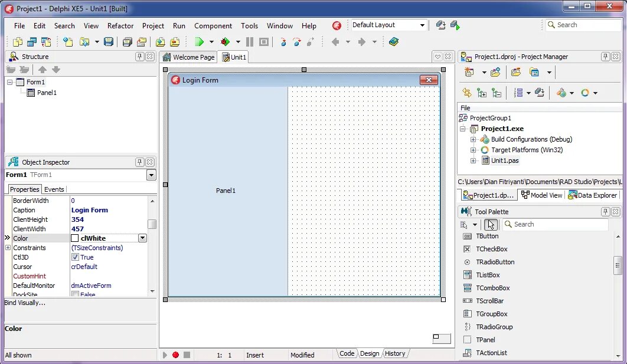Screen dimensions: 627x364
Task: Click the IDE Insight Search box
Action: pos(583,25)
